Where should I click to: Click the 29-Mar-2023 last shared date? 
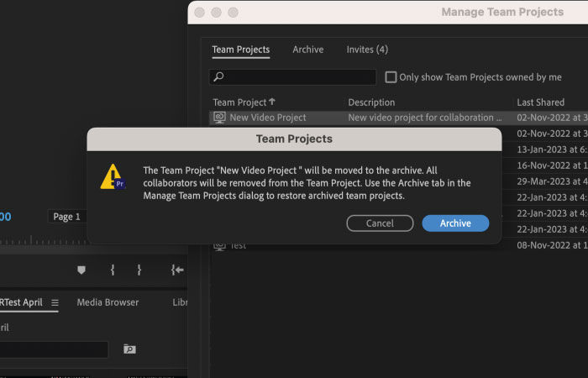tap(552, 181)
